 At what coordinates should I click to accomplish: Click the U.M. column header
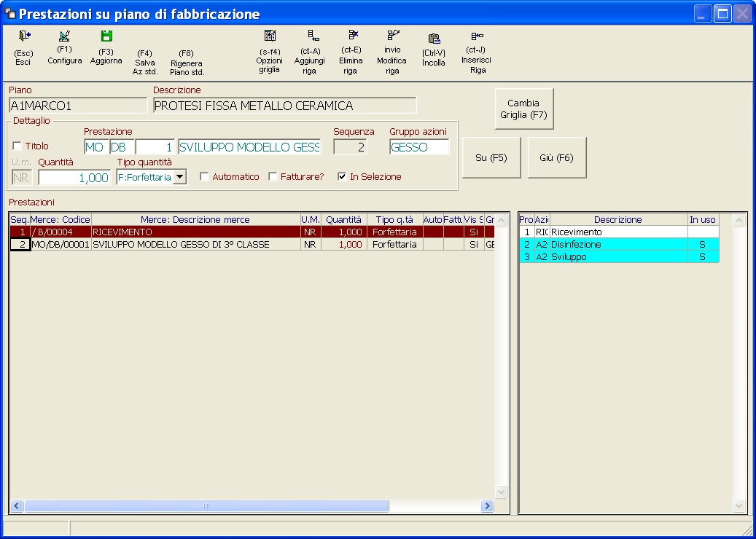[x=311, y=220]
